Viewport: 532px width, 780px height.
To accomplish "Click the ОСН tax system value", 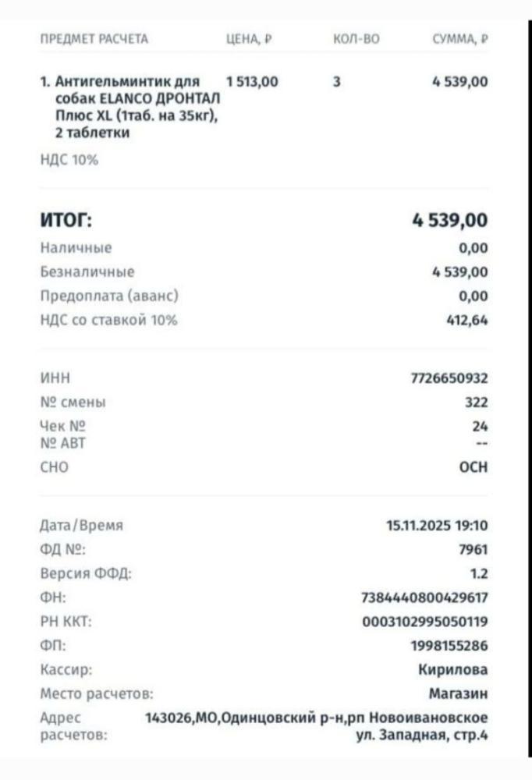I will click(x=473, y=467).
